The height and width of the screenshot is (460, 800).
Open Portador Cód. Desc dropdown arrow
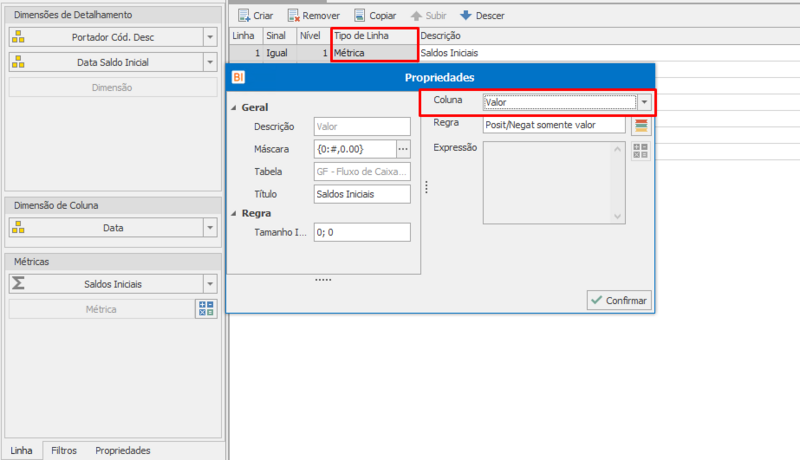tap(210, 37)
